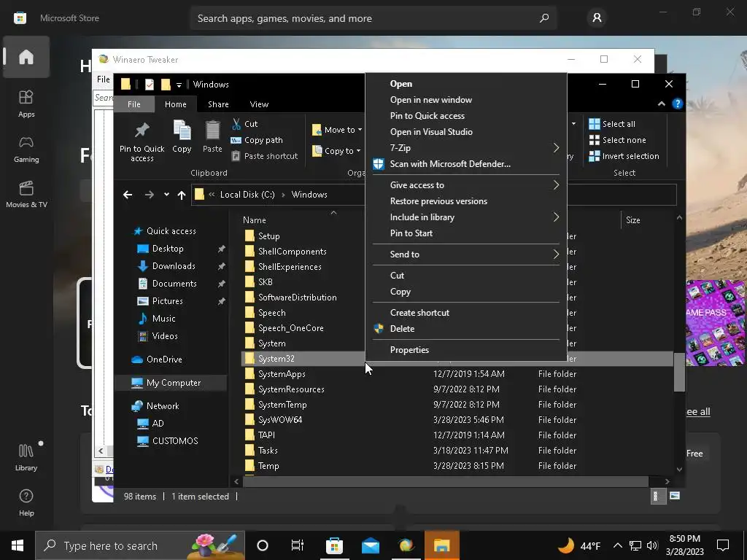The height and width of the screenshot is (560, 747).
Task: Open Mail app from taskbar
Action: point(370,545)
